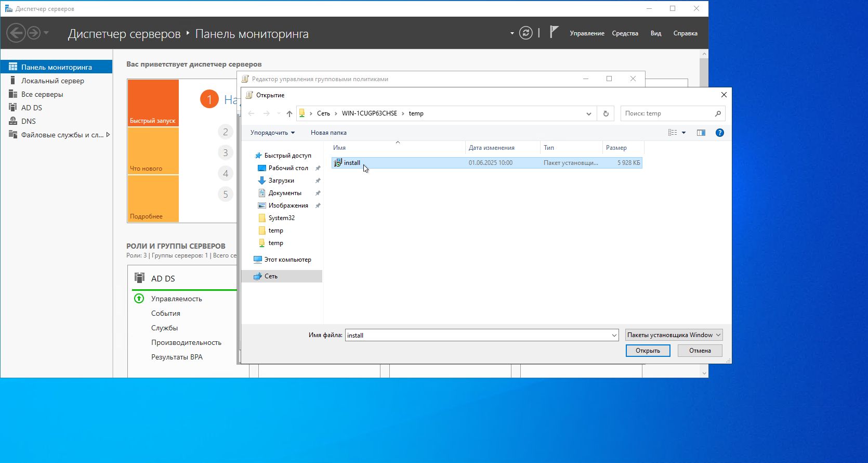Click the refresh icon in Server Manager header
The image size is (868, 463).
click(x=526, y=33)
